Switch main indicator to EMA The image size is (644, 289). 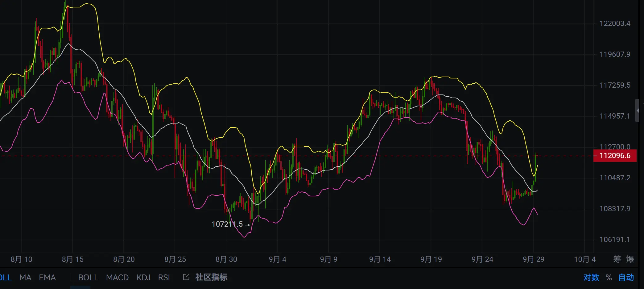pyautogui.click(x=47, y=277)
